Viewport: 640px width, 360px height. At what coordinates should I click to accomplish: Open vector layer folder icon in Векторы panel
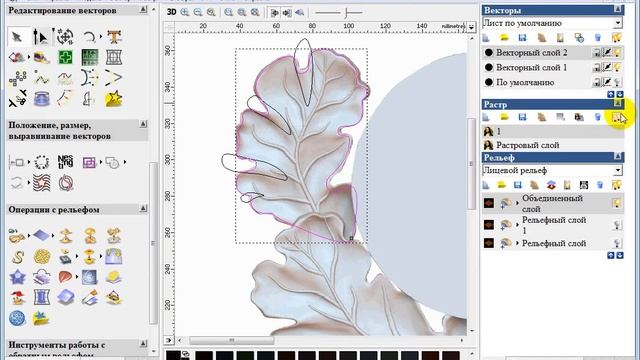click(x=504, y=38)
